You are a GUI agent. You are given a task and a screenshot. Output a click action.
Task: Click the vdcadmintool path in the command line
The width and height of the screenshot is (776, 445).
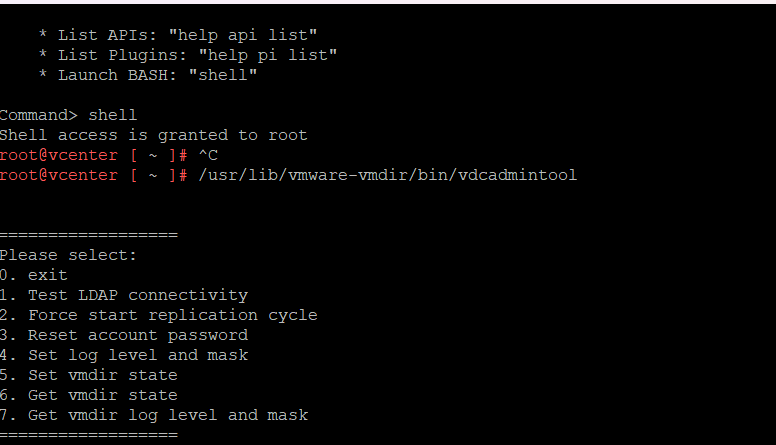tap(388, 175)
